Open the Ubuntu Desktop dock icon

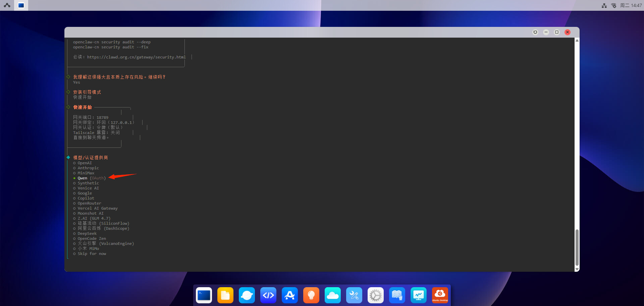pyautogui.click(x=440, y=295)
